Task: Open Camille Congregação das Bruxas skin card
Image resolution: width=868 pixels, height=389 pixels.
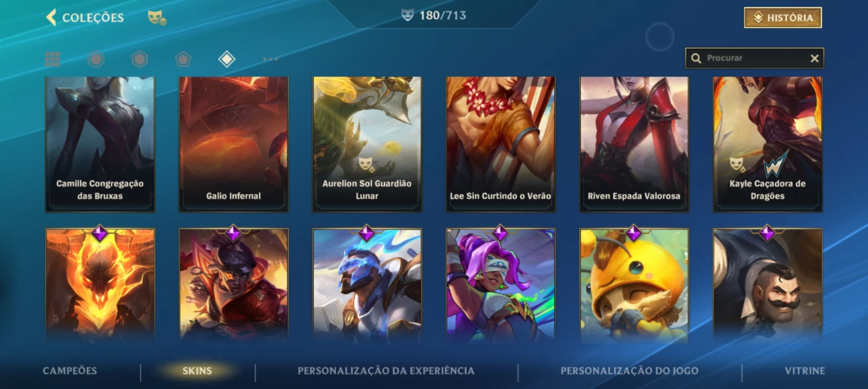Action: click(100, 144)
